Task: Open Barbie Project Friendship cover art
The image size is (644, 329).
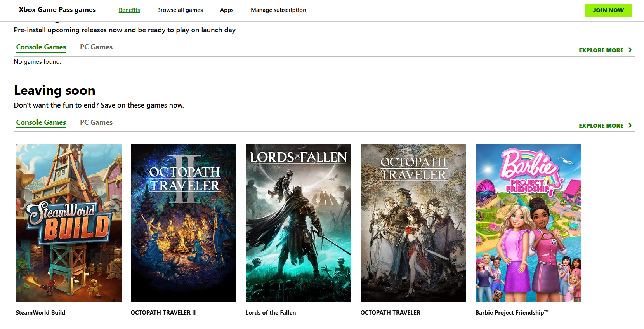Action: [528, 223]
